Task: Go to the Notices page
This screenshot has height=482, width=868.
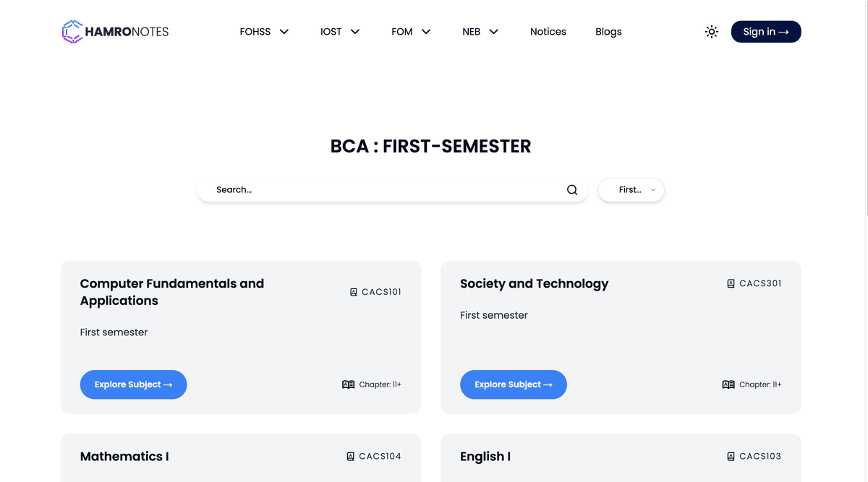Action: point(548,32)
